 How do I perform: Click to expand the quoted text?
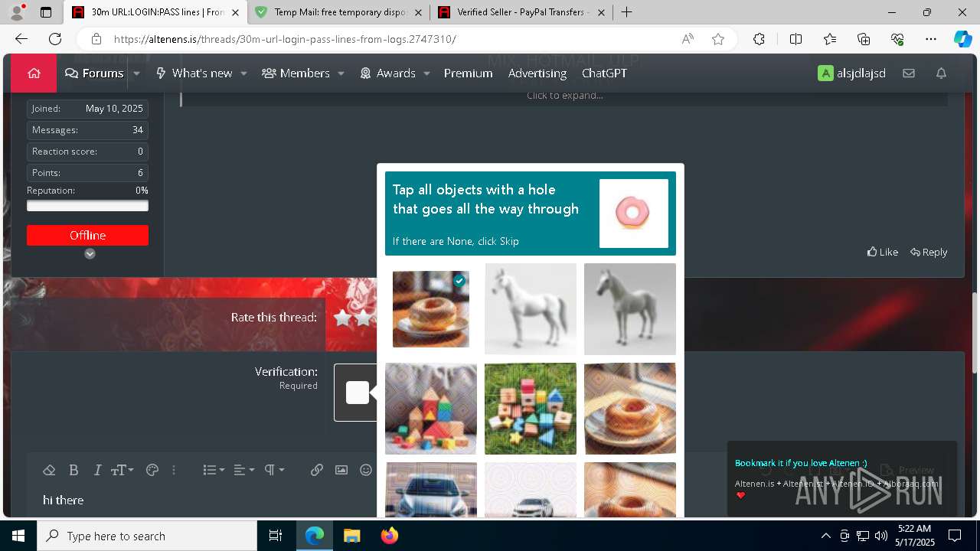[x=564, y=95]
